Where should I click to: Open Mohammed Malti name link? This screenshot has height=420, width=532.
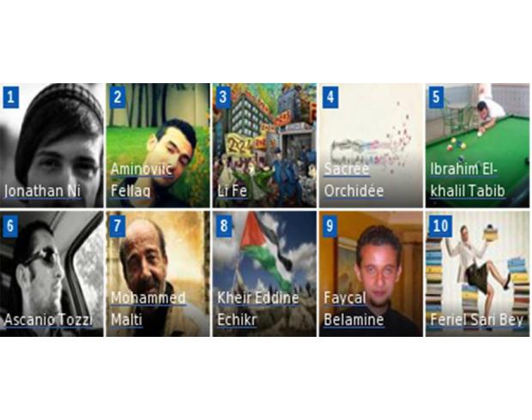[x=148, y=309]
